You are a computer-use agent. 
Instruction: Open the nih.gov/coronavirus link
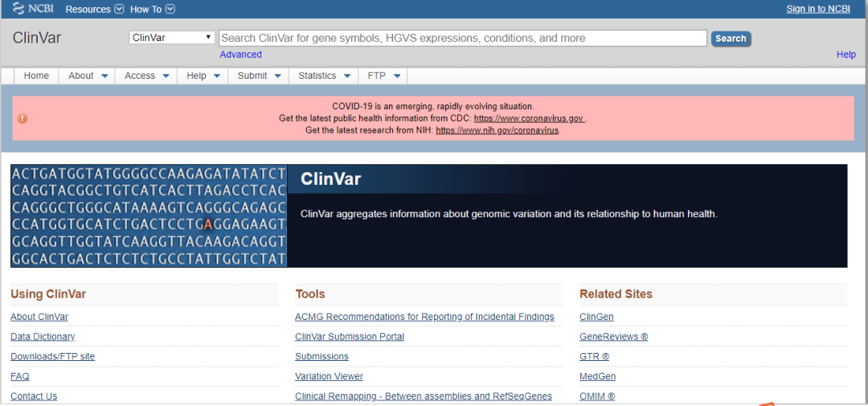tap(497, 131)
